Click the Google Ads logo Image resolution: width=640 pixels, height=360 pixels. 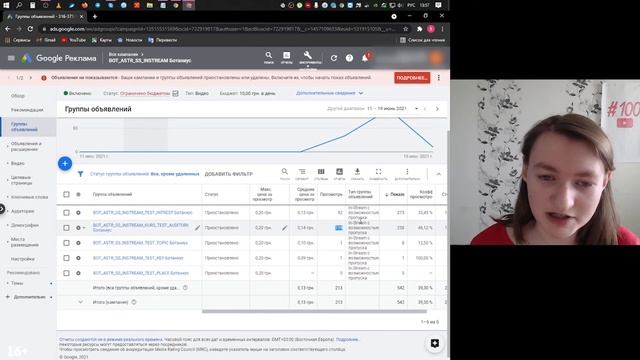click(x=27, y=58)
